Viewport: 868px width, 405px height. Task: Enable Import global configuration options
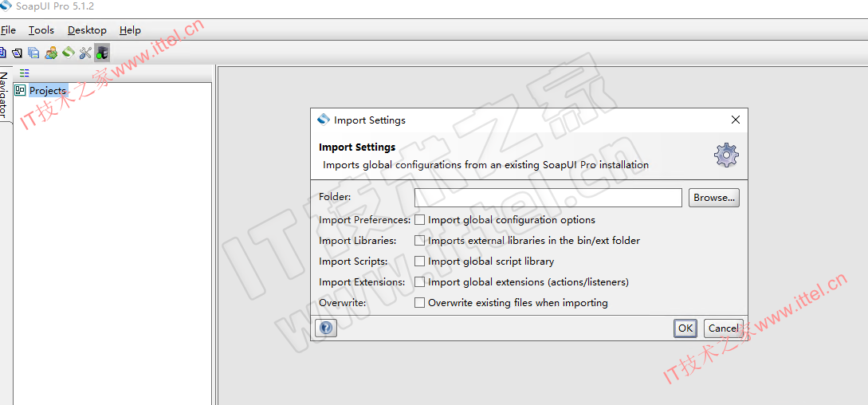point(420,220)
